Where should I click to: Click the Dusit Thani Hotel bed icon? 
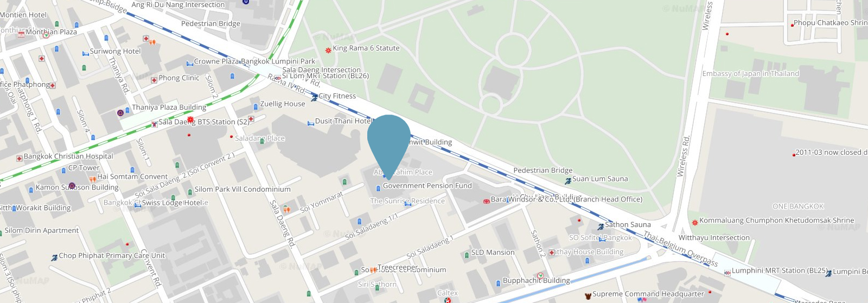click(311, 123)
